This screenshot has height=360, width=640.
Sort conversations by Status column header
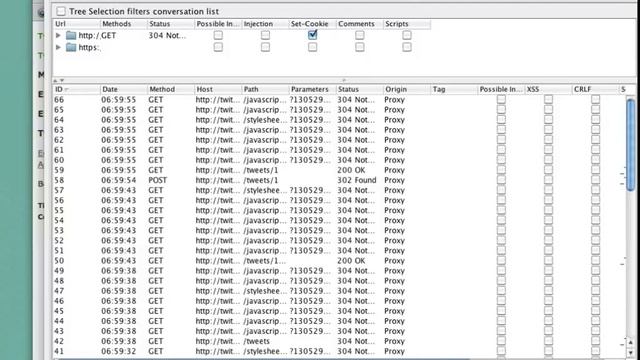click(360, 89)
